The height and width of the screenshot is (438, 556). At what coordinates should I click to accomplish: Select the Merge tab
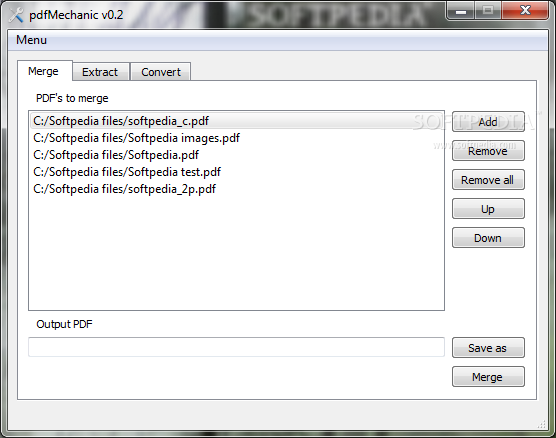tap(44, 71)
